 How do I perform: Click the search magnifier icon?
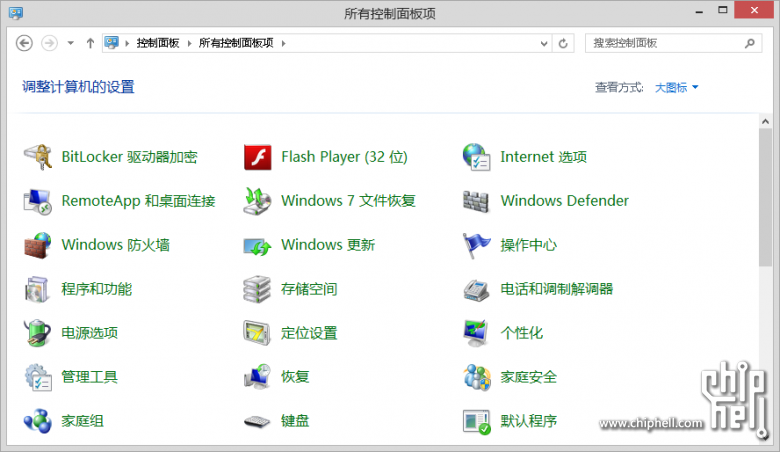[750, 43]
